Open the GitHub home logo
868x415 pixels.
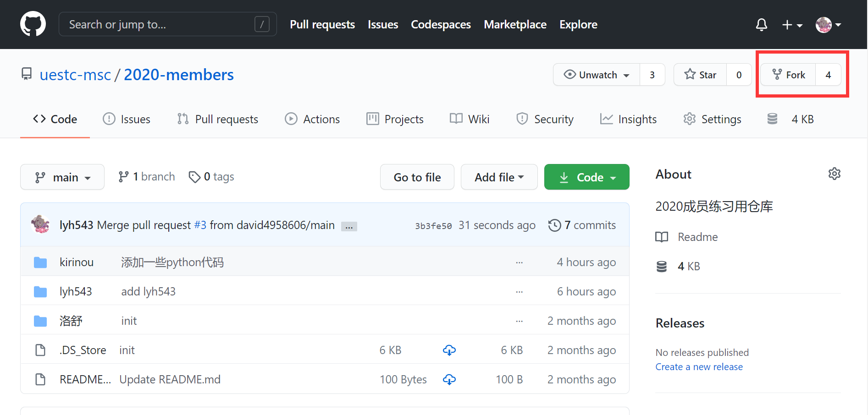(x=33, y=24)
